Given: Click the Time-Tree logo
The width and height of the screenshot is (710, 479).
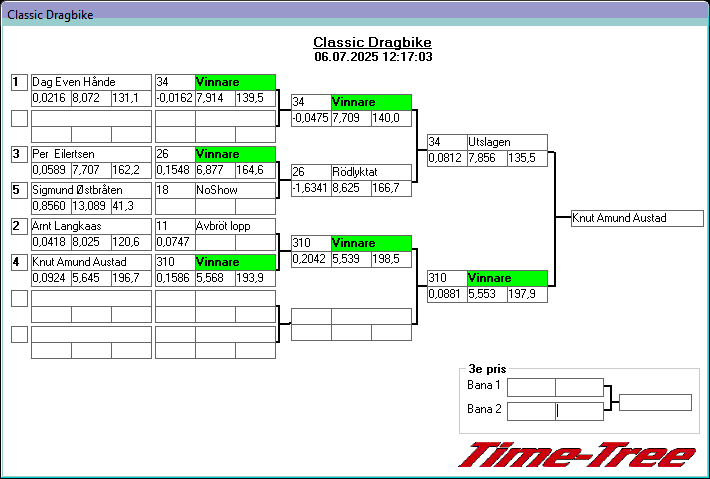Looking at the screenshot, I should [577, 455].
